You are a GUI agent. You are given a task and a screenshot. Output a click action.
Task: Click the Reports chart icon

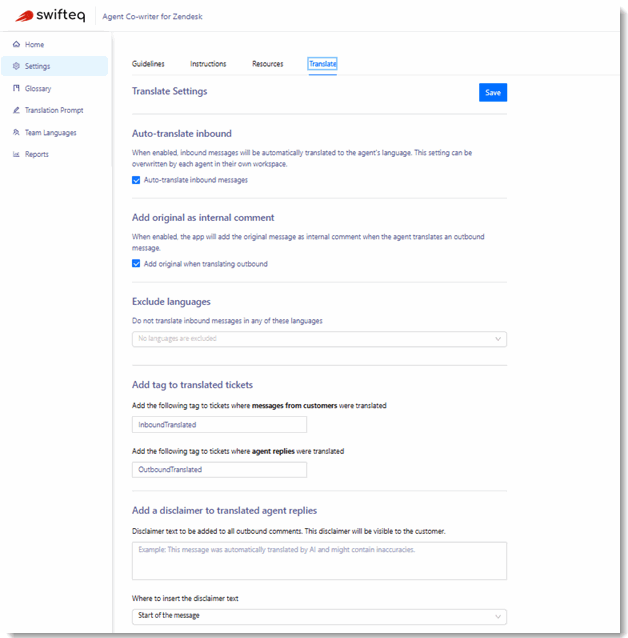pos(16,154)
